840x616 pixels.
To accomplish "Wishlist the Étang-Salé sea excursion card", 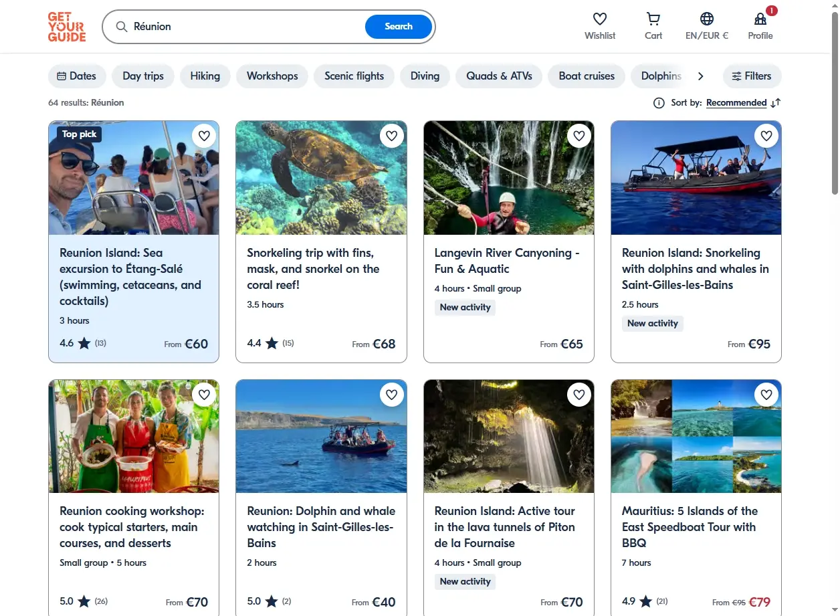I will point(205,136).
